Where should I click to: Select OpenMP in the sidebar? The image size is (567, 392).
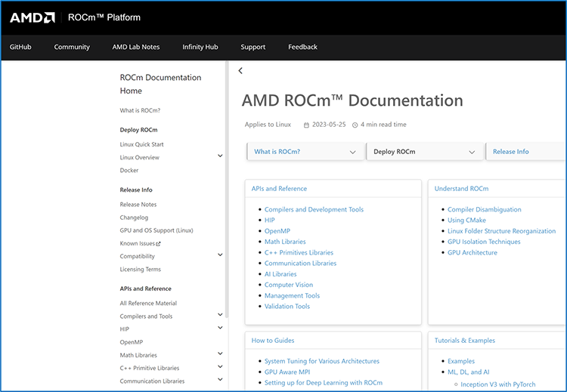(x=132, y=342)
